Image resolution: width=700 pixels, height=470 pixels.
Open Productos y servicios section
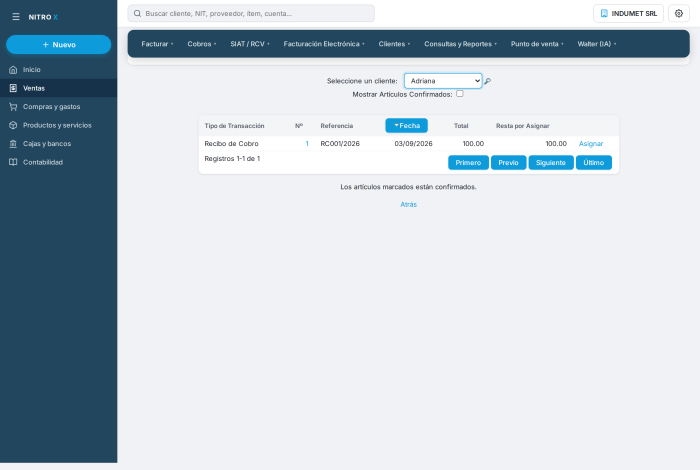58,125
